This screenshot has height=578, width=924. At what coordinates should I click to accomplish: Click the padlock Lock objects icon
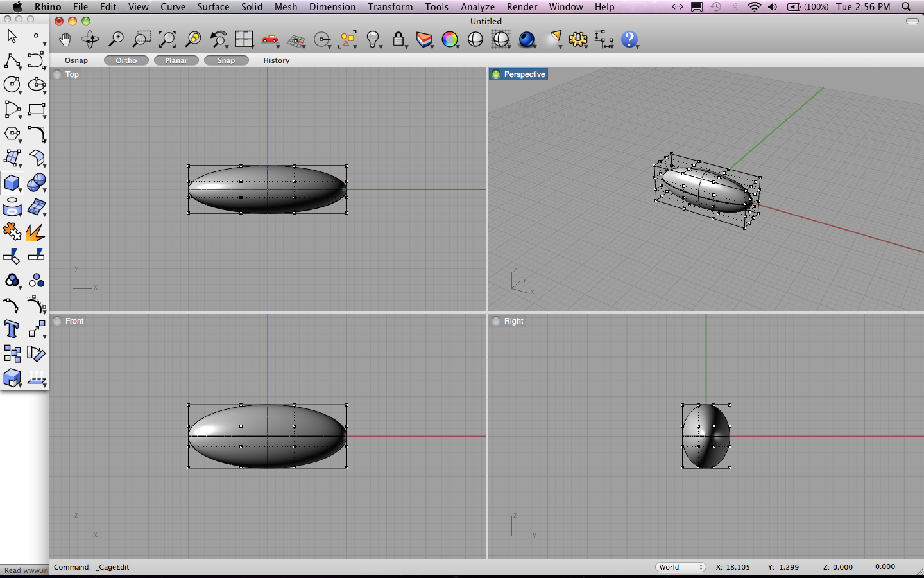(399, 39)
